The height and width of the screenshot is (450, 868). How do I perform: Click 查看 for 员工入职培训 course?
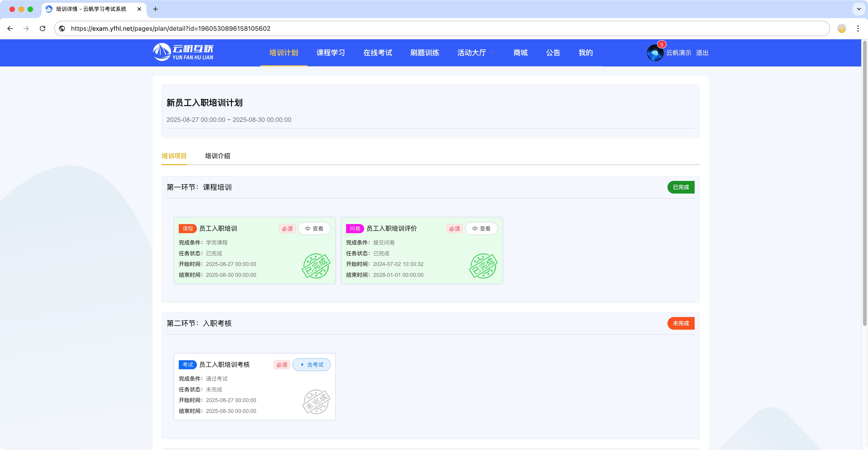click(314, 229)
